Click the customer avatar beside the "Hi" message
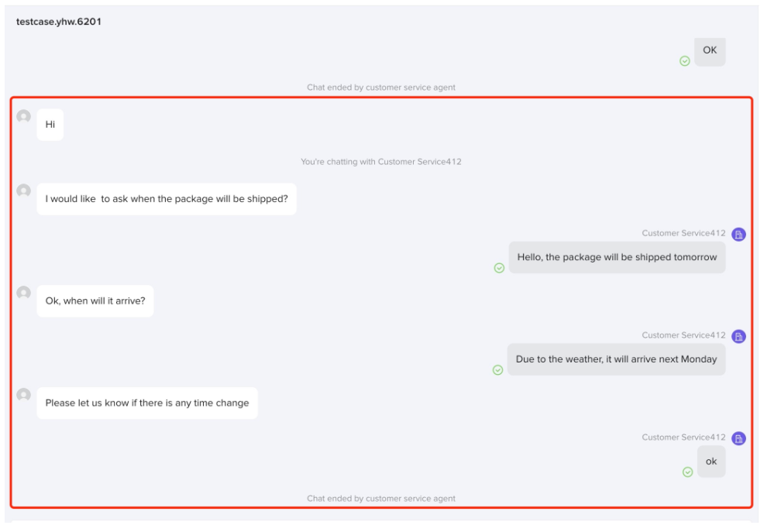The height and width of the screenshot is (532, 767). point(24,116)
